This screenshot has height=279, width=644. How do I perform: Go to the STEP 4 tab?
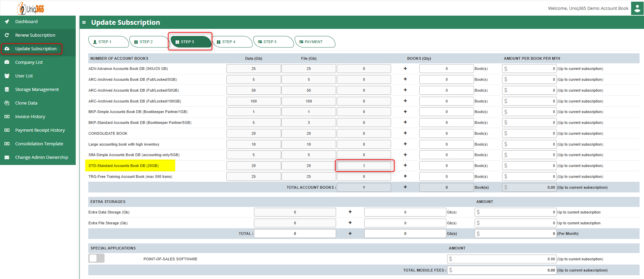tap(232, 42)
